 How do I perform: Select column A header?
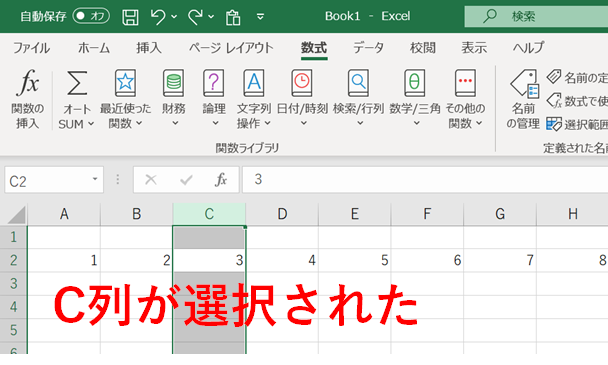click(64, 214)
